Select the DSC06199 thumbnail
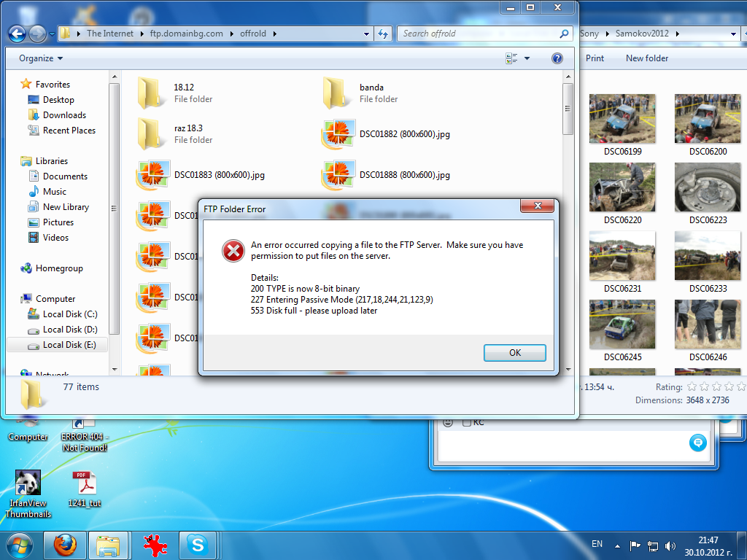 pos(622,125)
